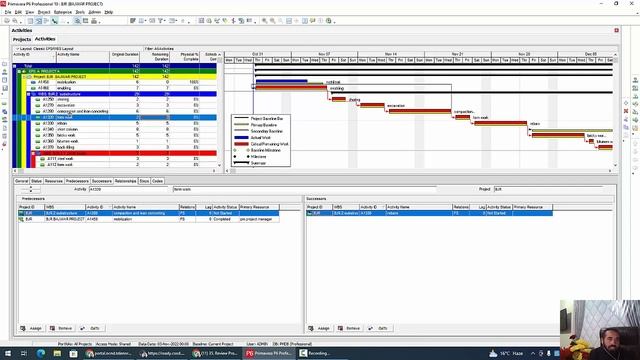640x360 pixels.
Task: Open the Predecessors details tab
Action: point(77,181)
